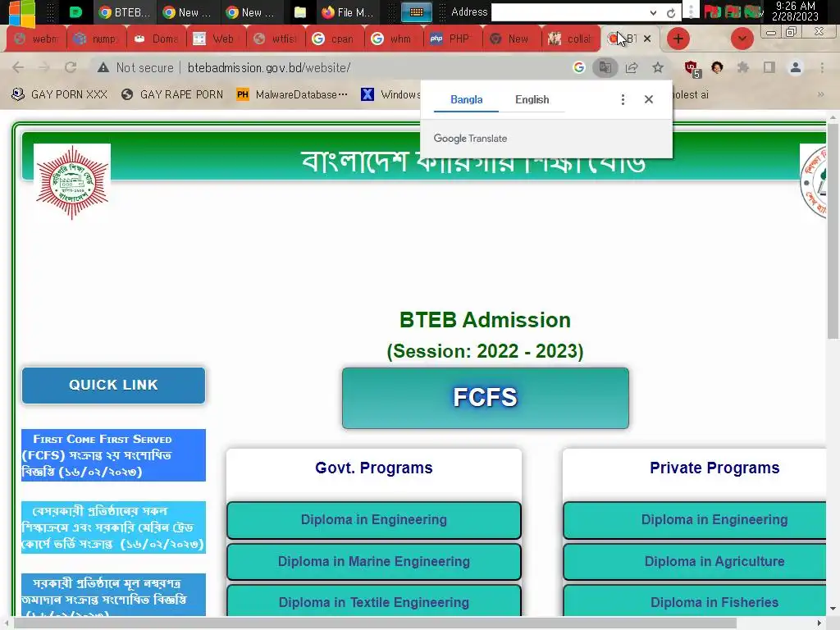Viewport: 840px width, 630px height.
Task: Switch to the nump browser tab
Action: tap(95, 39)
